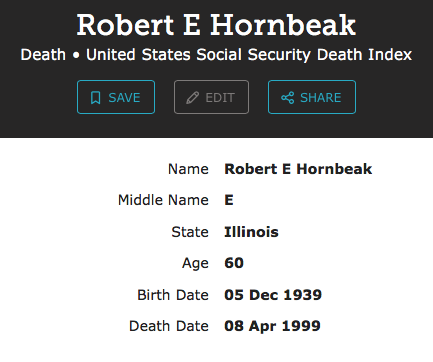The width and height of the screenshot is (433, 362).
Task: Click the SAVE button
Action: coord(116,97)
